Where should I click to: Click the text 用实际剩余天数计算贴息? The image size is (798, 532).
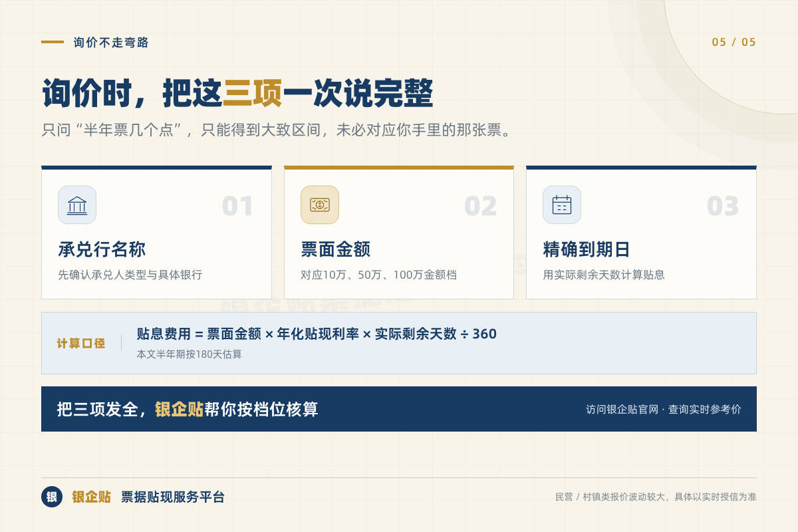pos(604,275)
